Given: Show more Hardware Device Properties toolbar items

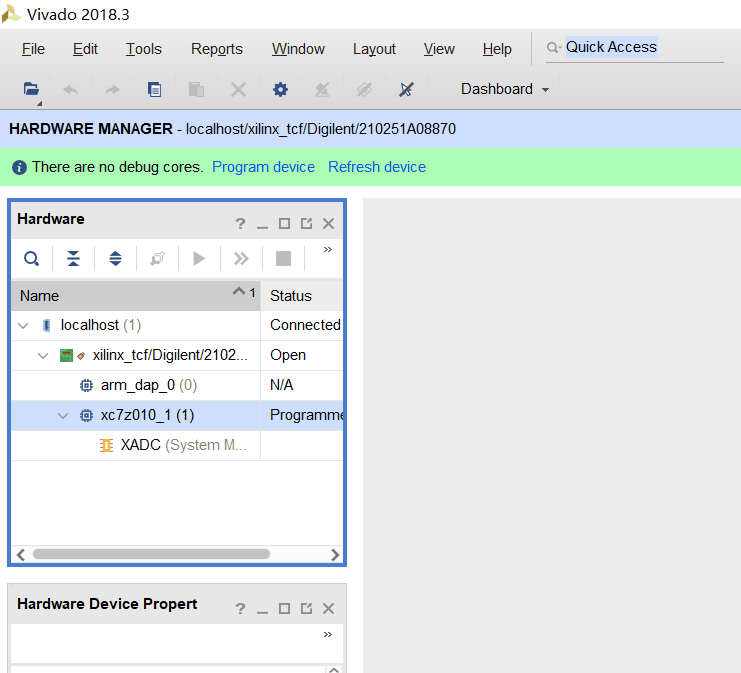Looking at the screenshot, I should tap(327, 634).
